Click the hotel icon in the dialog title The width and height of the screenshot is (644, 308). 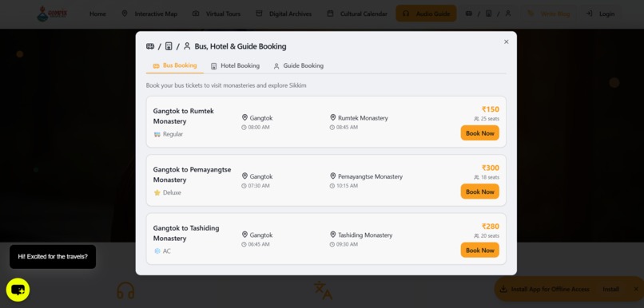click(169, 46)
